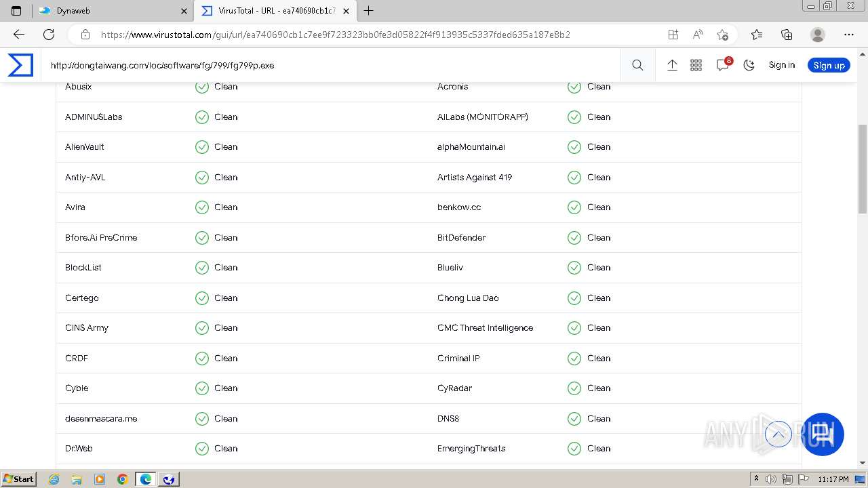Click the VirusTotal logo icon

[20, 65]
